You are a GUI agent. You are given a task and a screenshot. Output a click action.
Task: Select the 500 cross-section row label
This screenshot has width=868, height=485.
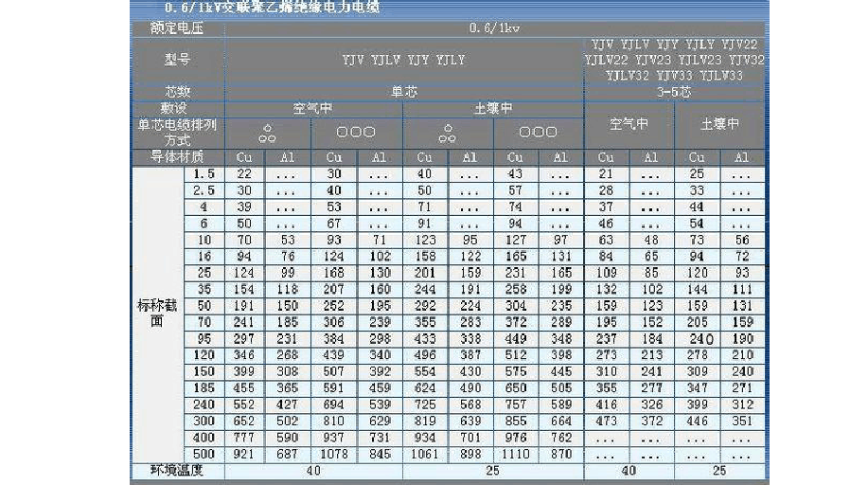click(x=204, y=454)
